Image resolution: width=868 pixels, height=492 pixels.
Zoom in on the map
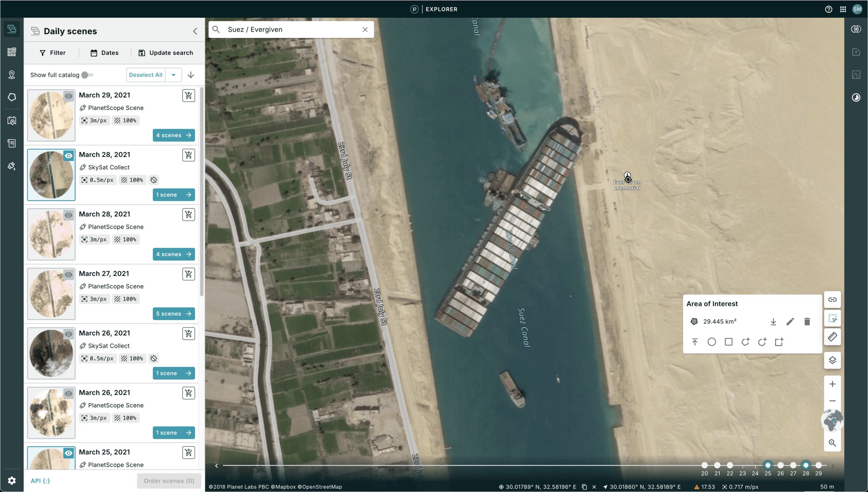point(832,384)
